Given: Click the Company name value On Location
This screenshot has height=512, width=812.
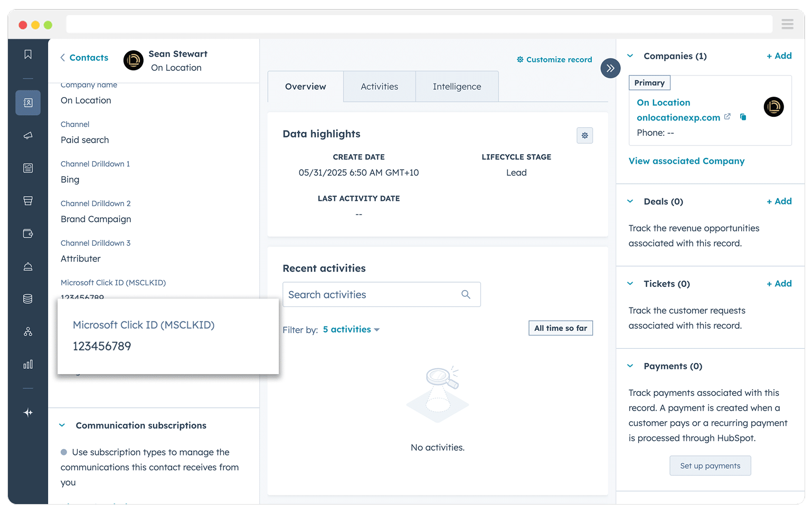Looking at the screenshot, I should pos(86,100).
